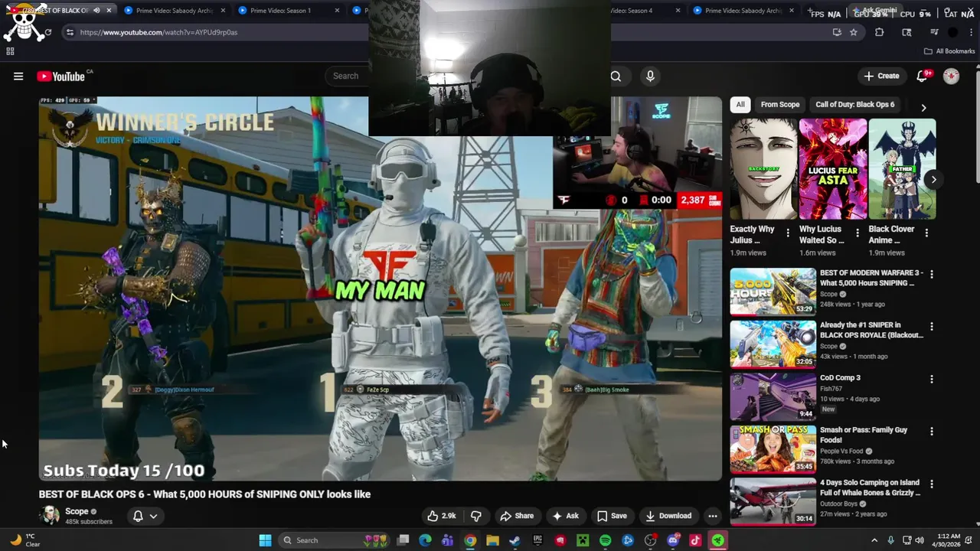Image resolution: width=980 pixels, height=551 pixels.
Task: Open File Explorer from taskbar
Action: (x=492, y=540)
